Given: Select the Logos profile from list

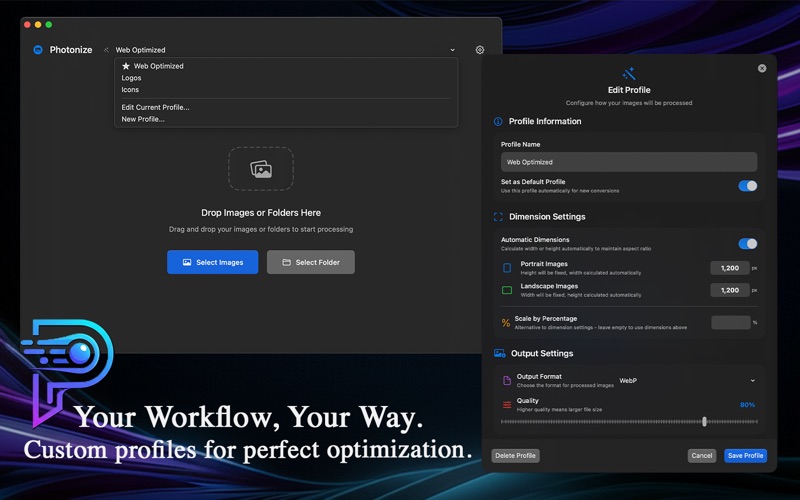Looking at the screenshot, I should point(131,78).
